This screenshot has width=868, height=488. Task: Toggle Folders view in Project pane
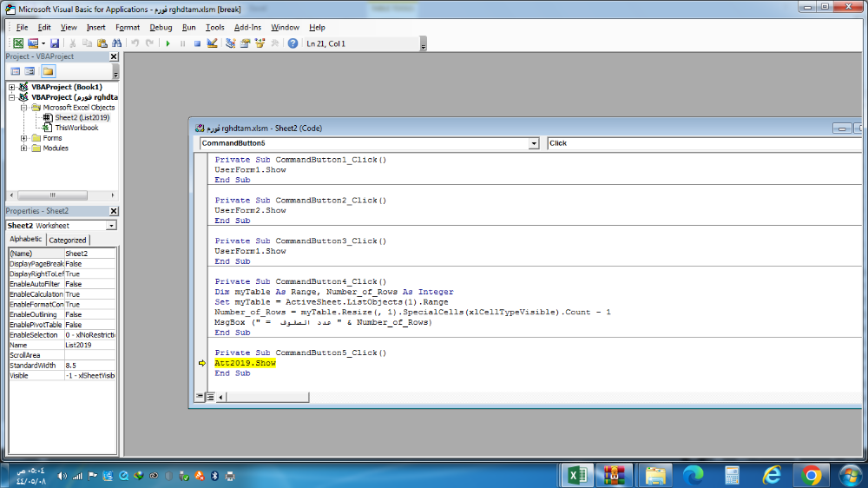[x=48, y=71]
